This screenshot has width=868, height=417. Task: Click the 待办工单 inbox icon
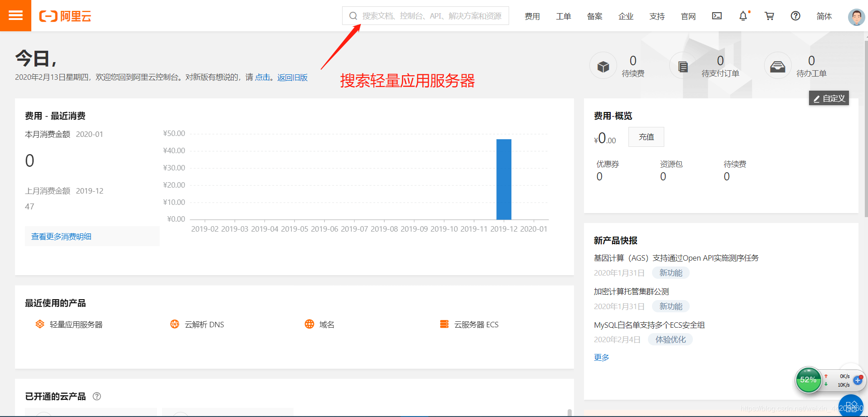pyautogui.click(x=778, y=66)
